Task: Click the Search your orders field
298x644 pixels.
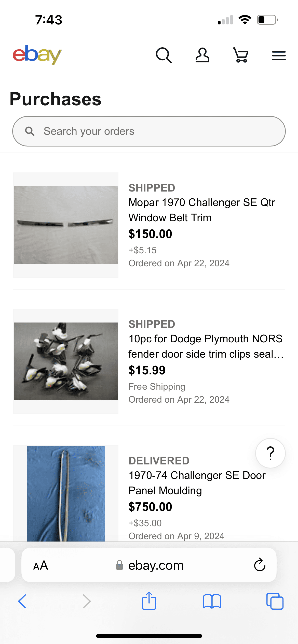Action: [149, 131]
